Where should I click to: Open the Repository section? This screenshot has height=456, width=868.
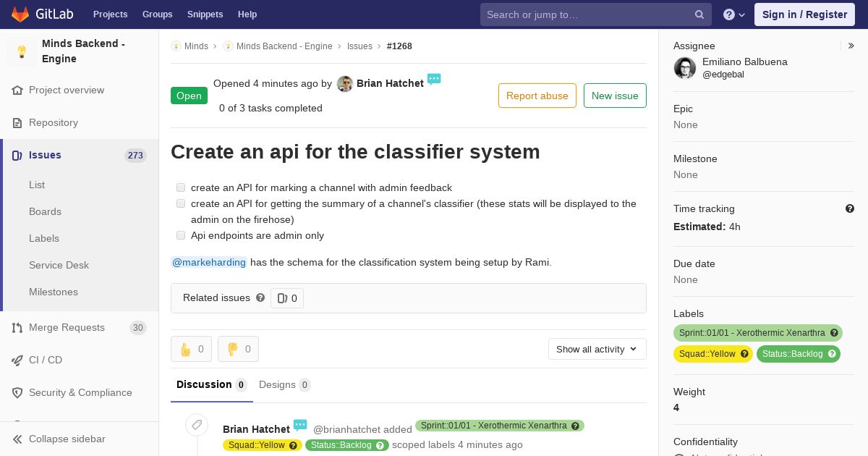coord(54,122)
